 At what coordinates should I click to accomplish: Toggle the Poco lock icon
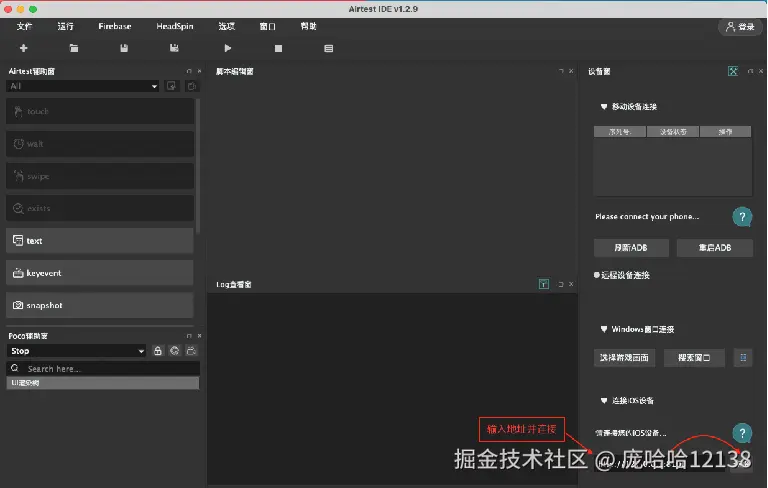tap(158, 351)
